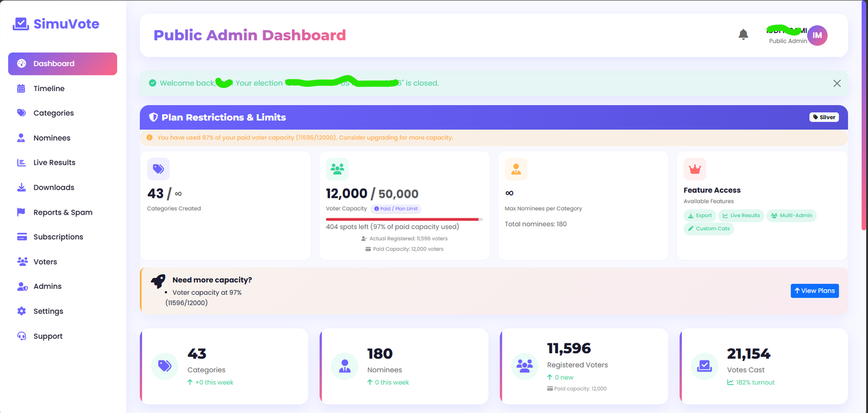Click the green people icon in Voter Capacity card
868x413 pixels.
[337, 169]
